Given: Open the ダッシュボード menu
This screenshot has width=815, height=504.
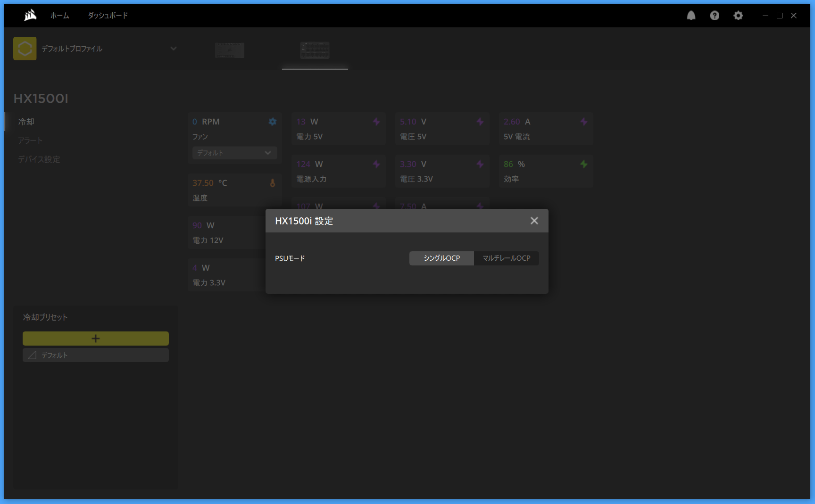Looking at the screenshot, I should click(108, 16).
